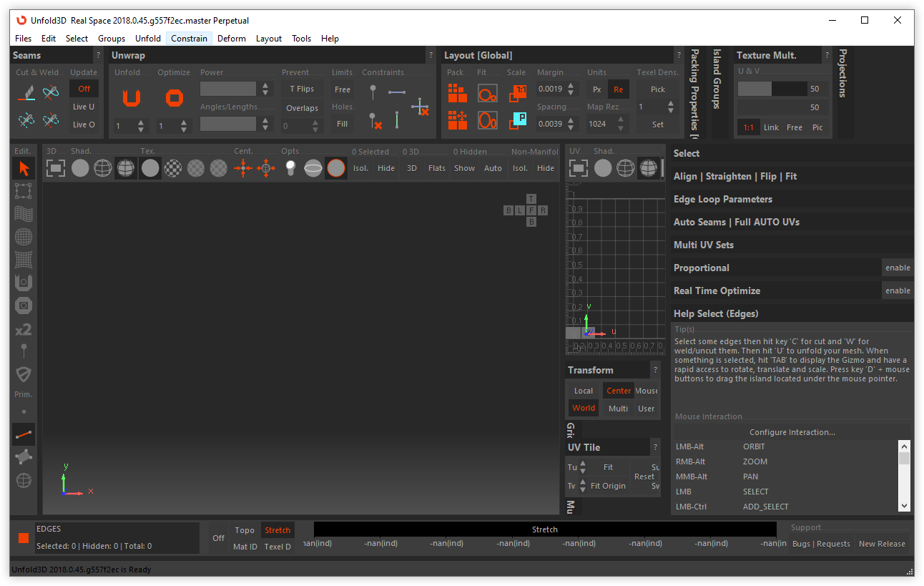Select World transform space

(x=584, y=408)
